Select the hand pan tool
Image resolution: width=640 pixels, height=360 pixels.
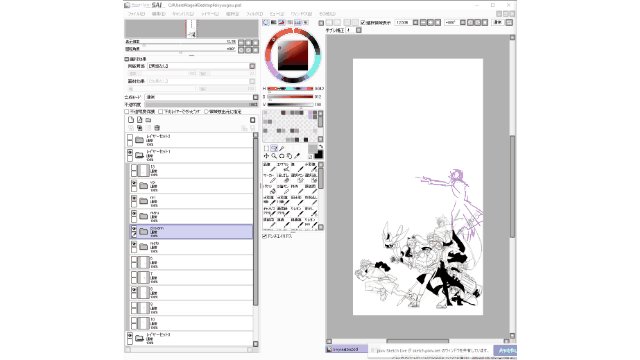click(289, 156)
